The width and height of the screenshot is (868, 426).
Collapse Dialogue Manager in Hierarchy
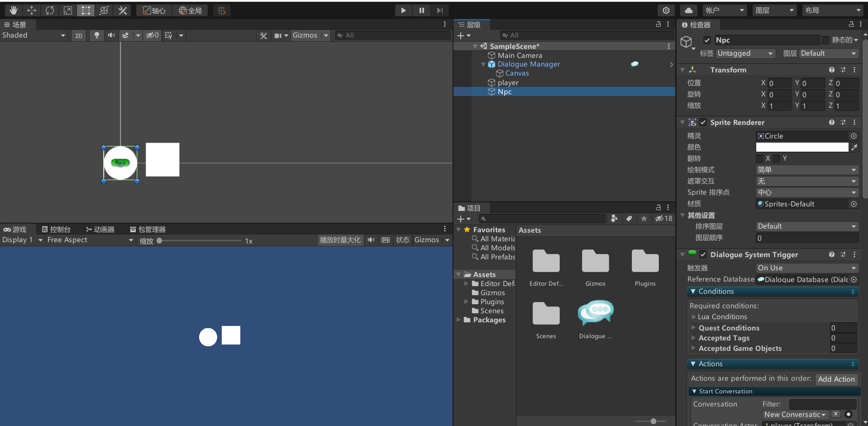483,64
